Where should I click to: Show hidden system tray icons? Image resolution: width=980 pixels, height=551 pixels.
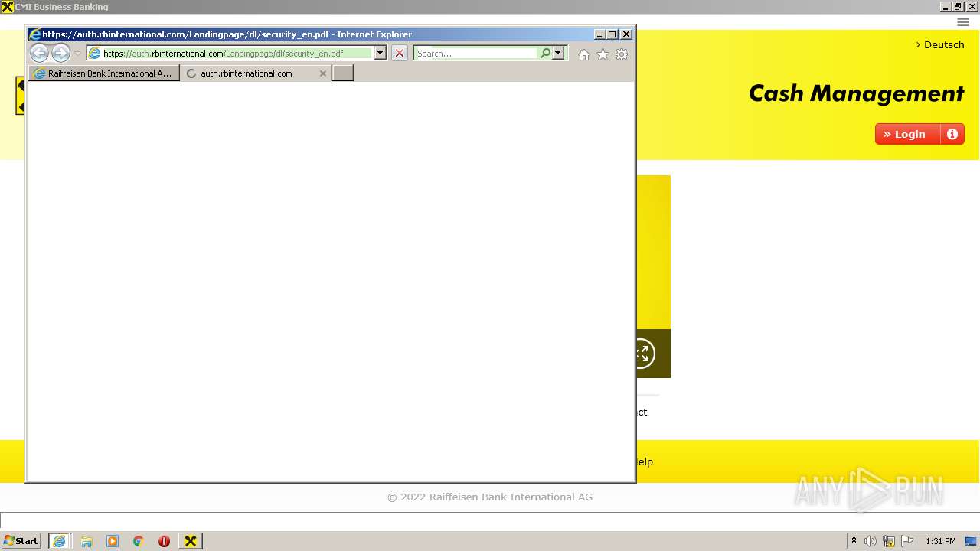point(854,541)
